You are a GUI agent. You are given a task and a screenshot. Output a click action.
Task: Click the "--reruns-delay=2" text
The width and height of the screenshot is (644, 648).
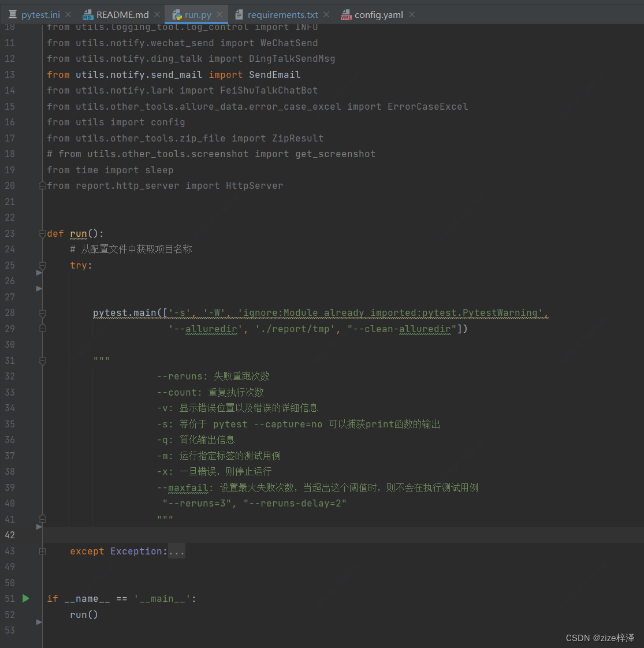click(295, 504)
